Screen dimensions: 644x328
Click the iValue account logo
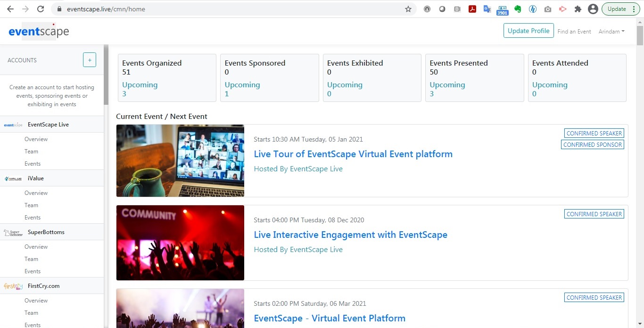[x=13, y=178]
